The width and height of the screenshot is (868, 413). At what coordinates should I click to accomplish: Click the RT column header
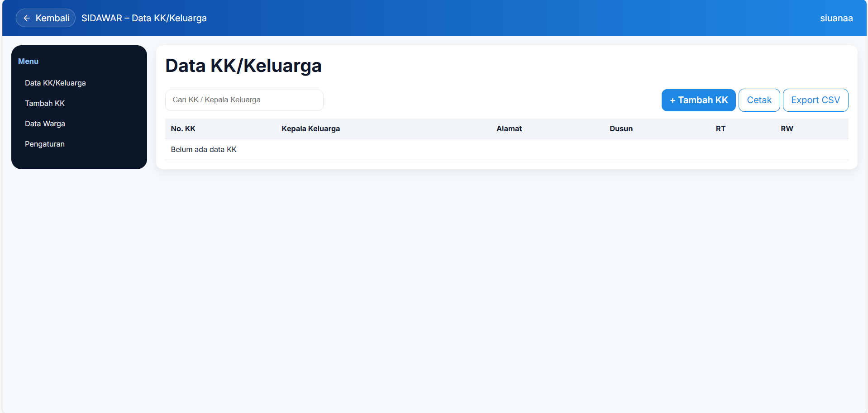click(720, 128)
